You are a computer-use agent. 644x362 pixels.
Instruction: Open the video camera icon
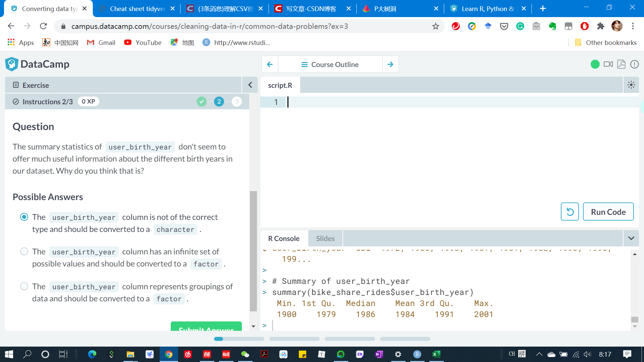pos(608,64)
